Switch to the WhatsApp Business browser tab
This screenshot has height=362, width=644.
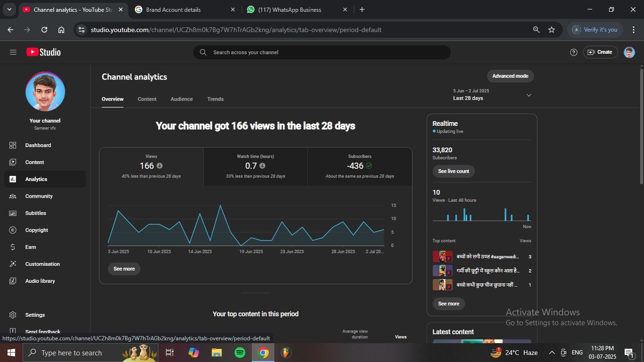pos(297,9)
